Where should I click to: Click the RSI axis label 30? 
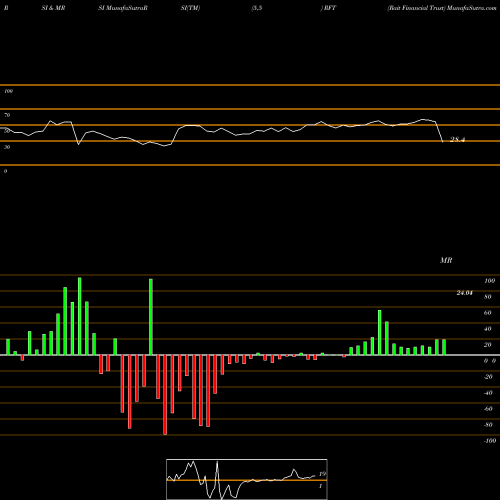click(7, 147)
